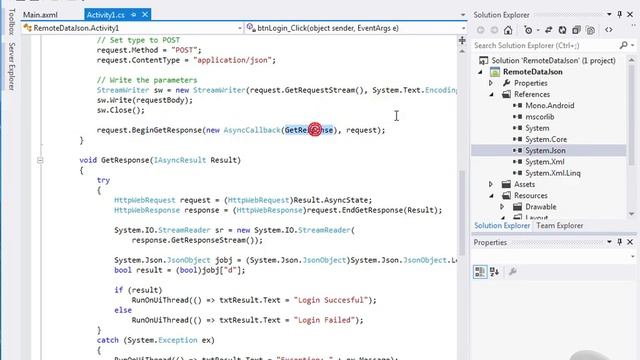The height and width of the screenshot is (360, 640).
Task: Open Properties window options dropdown
Action: 609,242
